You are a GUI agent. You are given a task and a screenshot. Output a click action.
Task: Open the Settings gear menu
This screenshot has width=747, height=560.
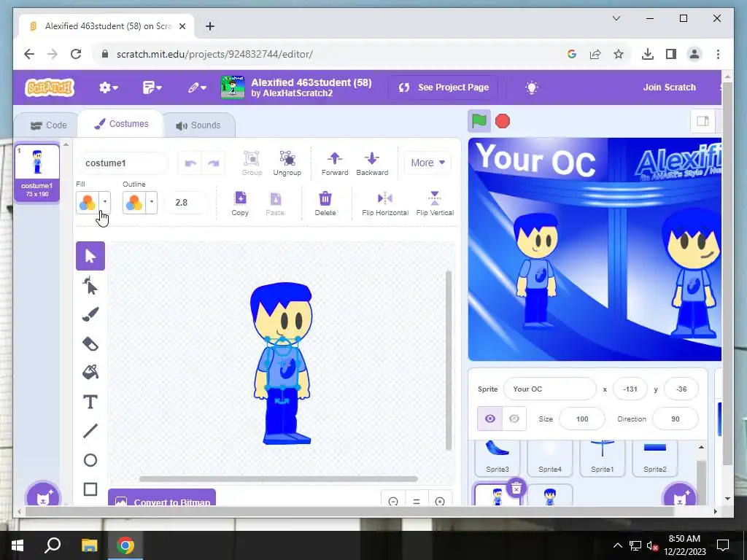[108, 87]
